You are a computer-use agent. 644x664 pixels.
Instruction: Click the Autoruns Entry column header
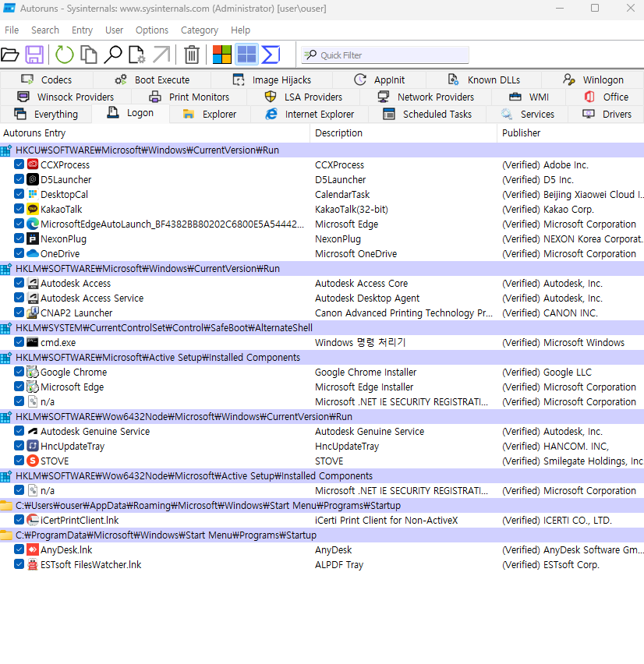click(x=155, y=133)
